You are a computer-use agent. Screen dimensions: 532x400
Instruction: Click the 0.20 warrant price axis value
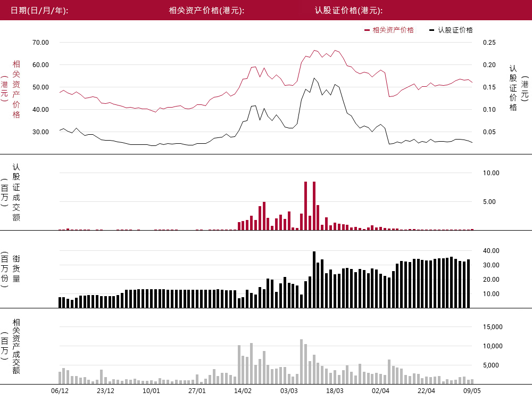pyautogui.click(x=489, y=65)
